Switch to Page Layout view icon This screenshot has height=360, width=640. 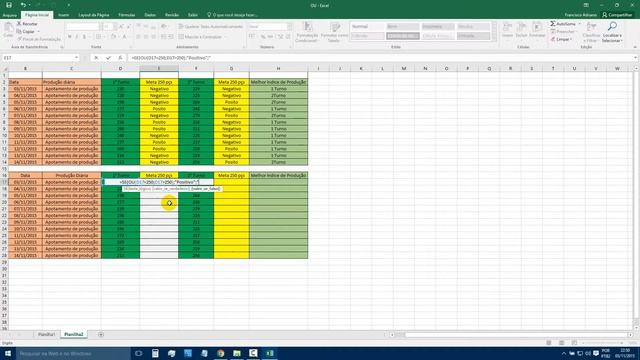coord(561,343)
